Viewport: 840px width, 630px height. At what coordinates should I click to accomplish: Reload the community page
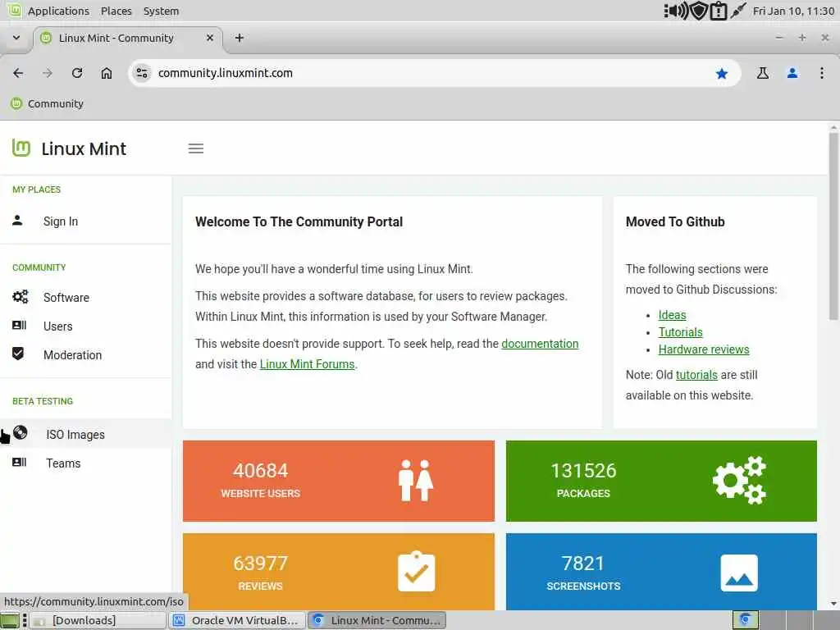coord(77,73)
